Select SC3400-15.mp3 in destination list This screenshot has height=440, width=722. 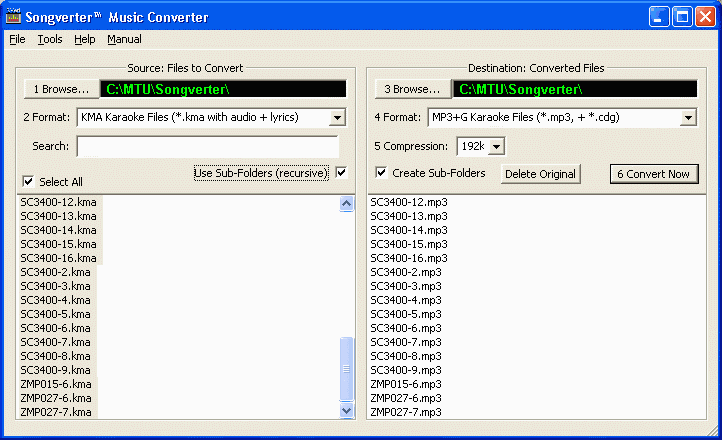[409, 244]
